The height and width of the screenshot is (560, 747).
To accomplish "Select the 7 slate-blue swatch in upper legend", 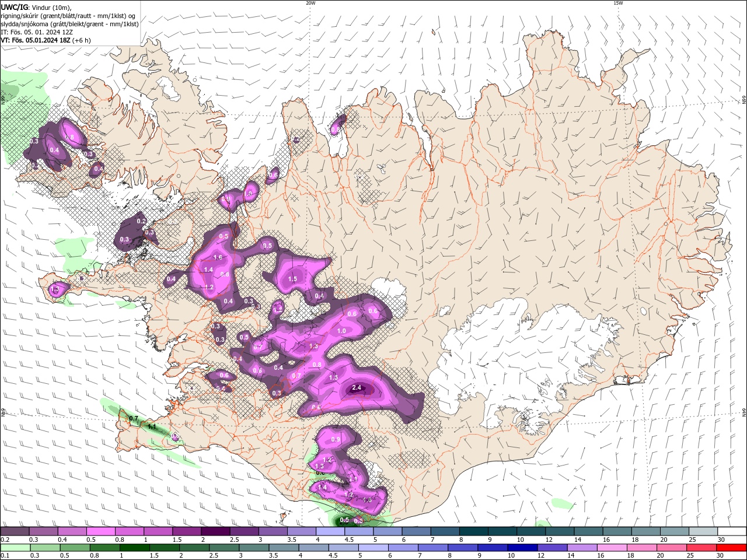I will pos(445,531).
